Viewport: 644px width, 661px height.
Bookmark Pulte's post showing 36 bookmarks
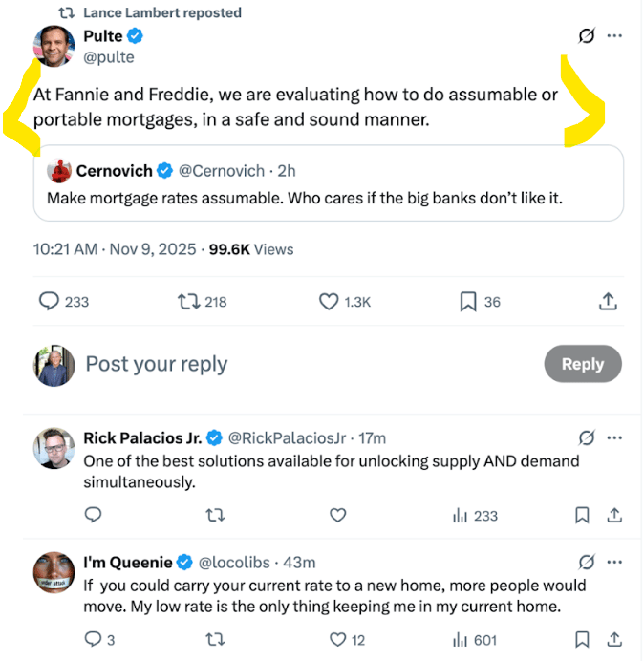tap(468, 302)
